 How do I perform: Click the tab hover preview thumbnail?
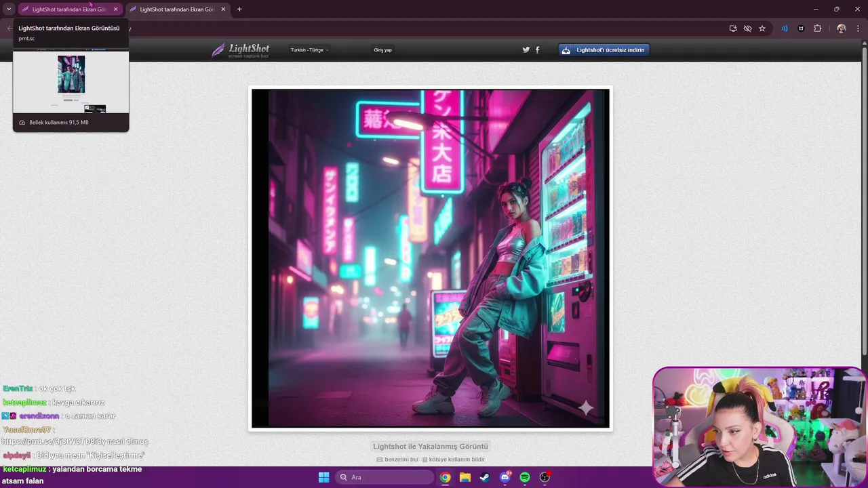click(71, 81)
